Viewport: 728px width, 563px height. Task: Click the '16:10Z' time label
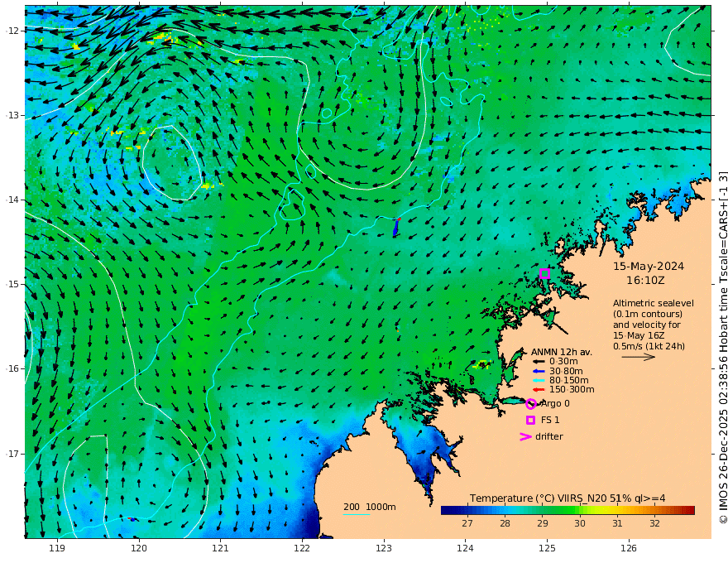coord(645,281)
